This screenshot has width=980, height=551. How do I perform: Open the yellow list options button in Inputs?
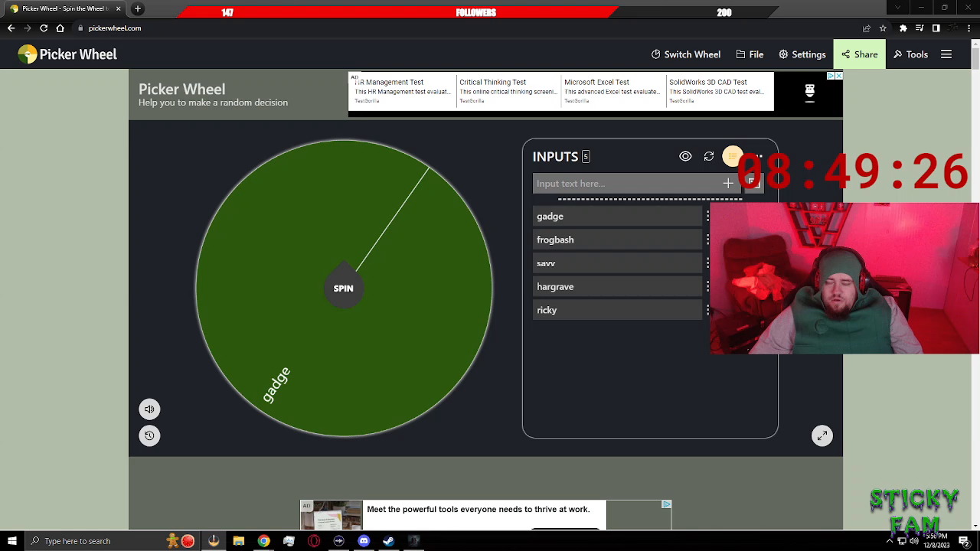(x=733, y=157)
